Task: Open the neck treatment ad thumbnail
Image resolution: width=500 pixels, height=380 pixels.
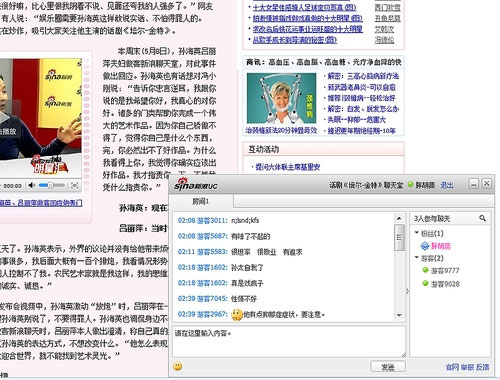Action: [x=281, y=98]
